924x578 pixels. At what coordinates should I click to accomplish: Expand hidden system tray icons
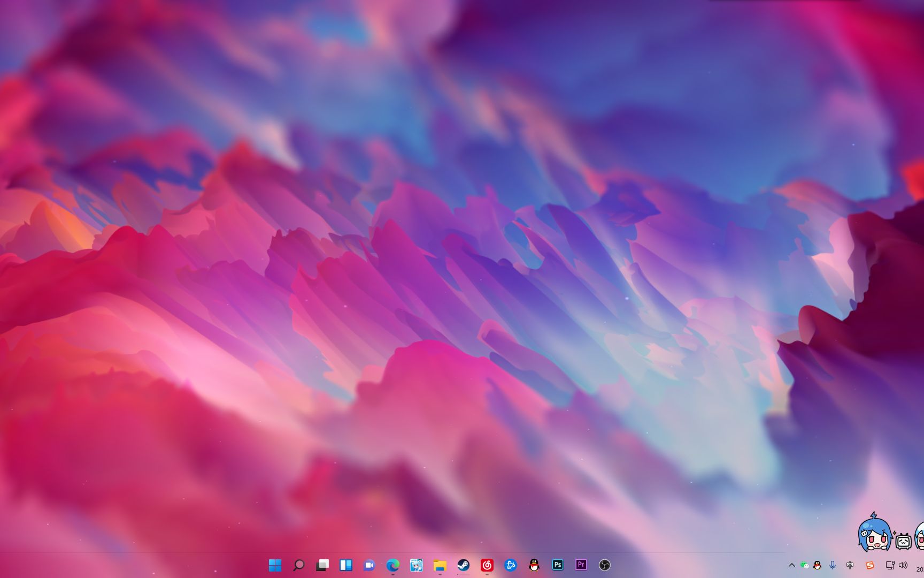click(792, 565)
